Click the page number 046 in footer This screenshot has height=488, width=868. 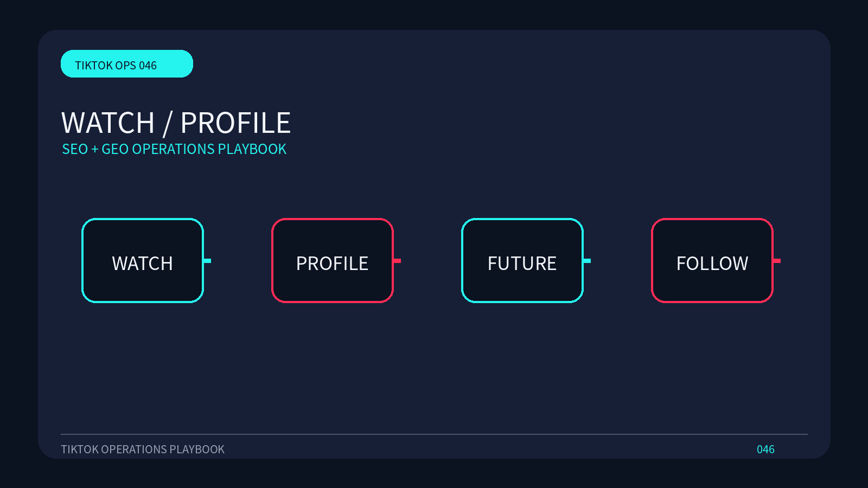765,450
